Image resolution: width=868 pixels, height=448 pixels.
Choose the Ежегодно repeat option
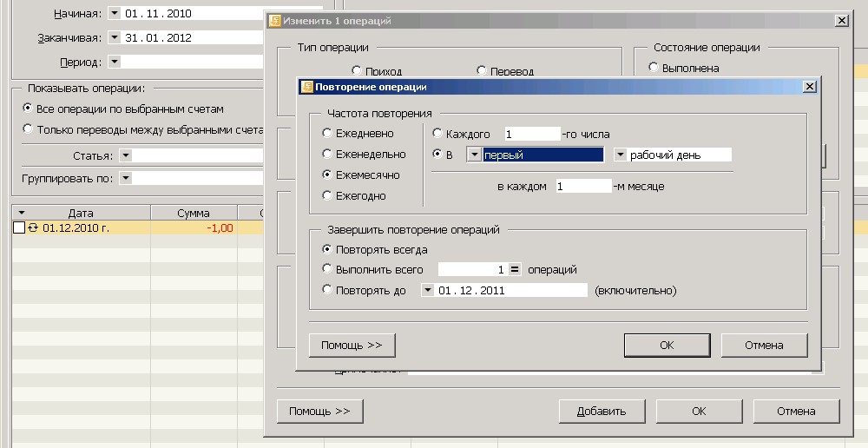click(327, 196)
